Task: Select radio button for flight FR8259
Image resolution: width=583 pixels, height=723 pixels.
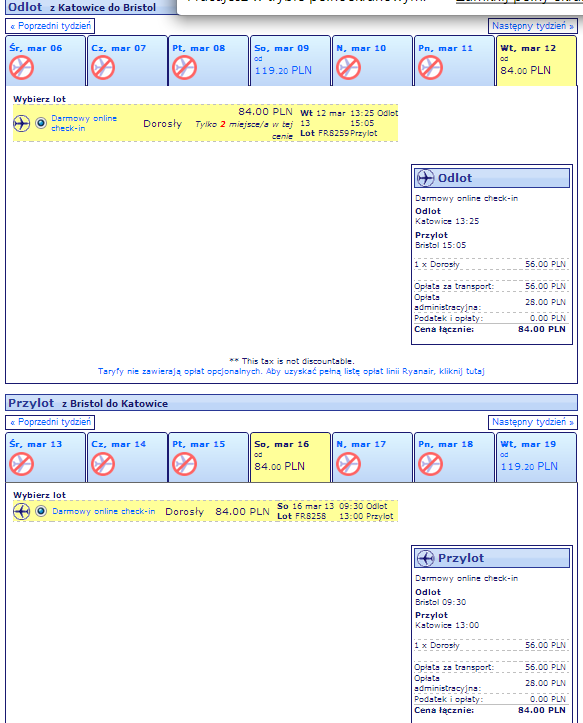Action: pyautogui.click(x=41, y=123)
